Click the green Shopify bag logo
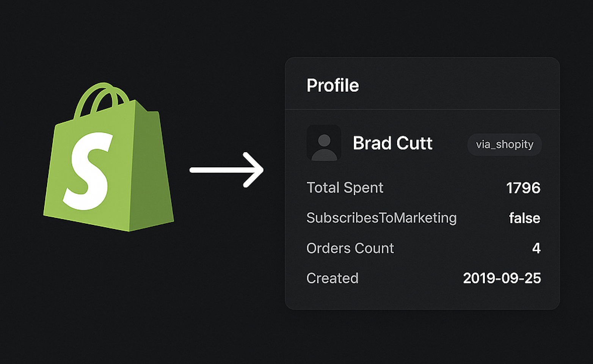Viewport: 593px width, 364px height. 109,157
